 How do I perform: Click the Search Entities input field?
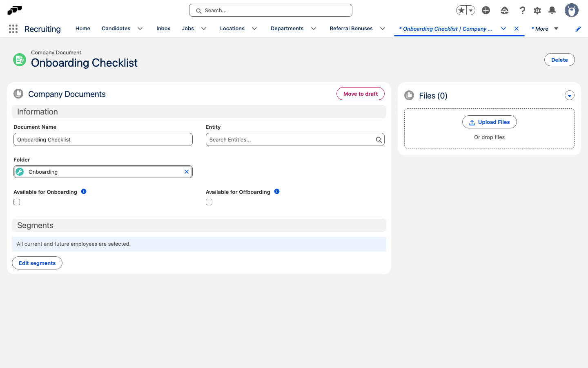[295, 139]
